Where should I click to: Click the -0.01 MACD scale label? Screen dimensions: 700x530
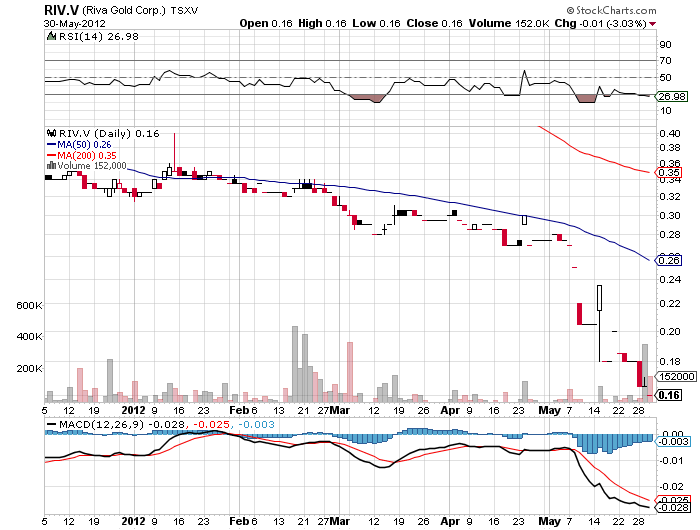click(x=671, y=460)
